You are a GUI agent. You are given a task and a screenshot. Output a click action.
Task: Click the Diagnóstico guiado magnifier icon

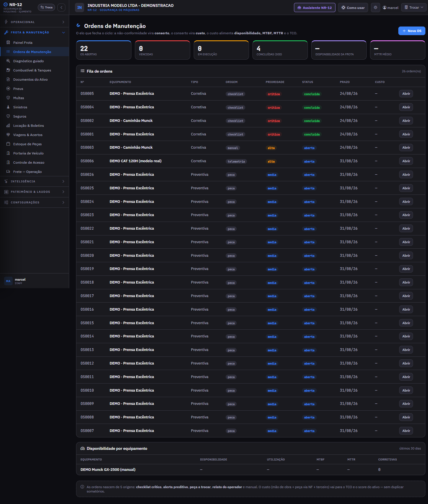click(x=8, y=61)
